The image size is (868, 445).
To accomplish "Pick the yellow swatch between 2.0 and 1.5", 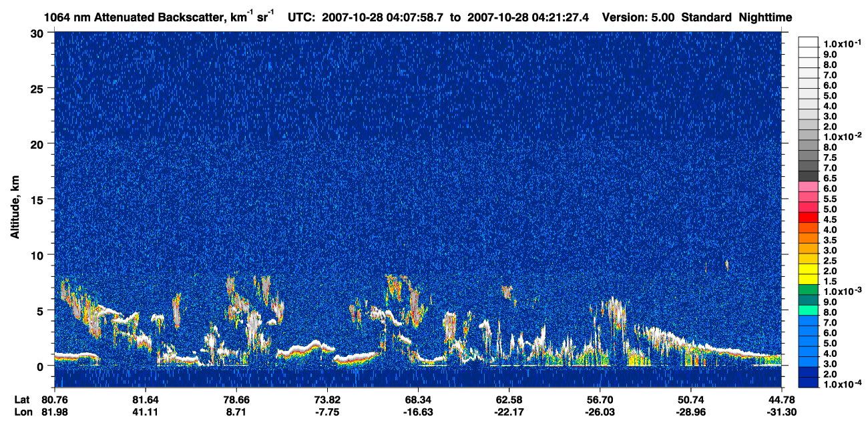I will point(809,279).
